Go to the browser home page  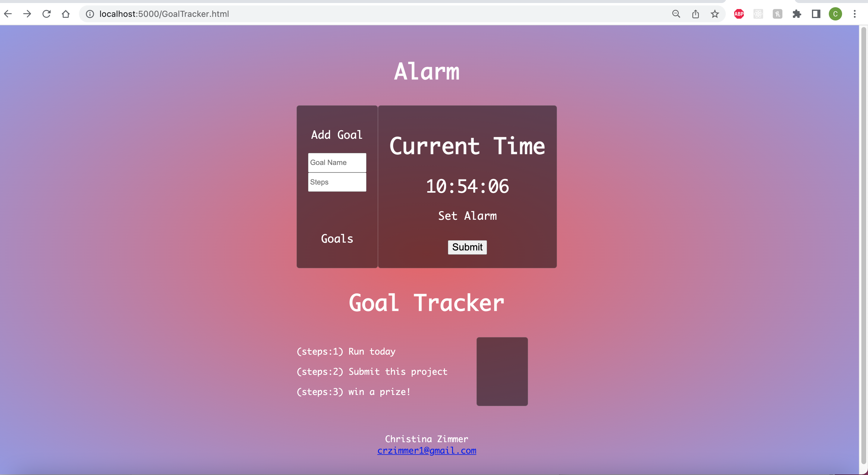[66, 14]
